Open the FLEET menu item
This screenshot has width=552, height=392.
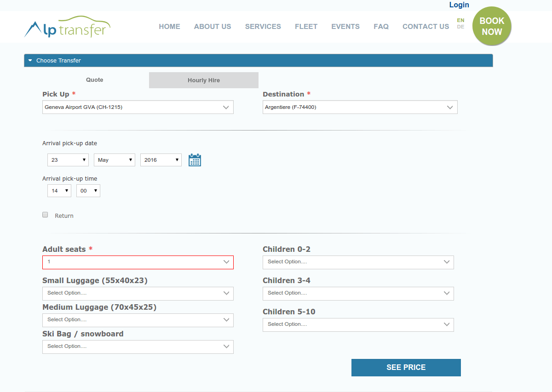click(306, 27)
